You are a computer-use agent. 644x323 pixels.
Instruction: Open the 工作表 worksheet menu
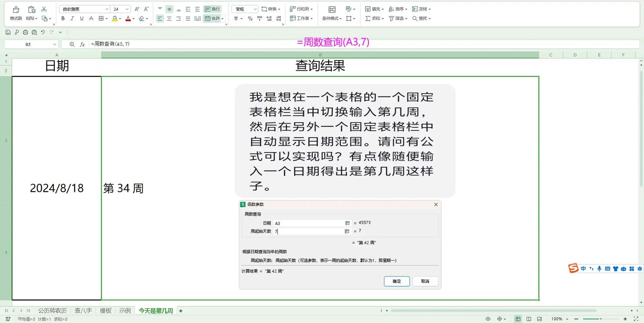[301, 19]
